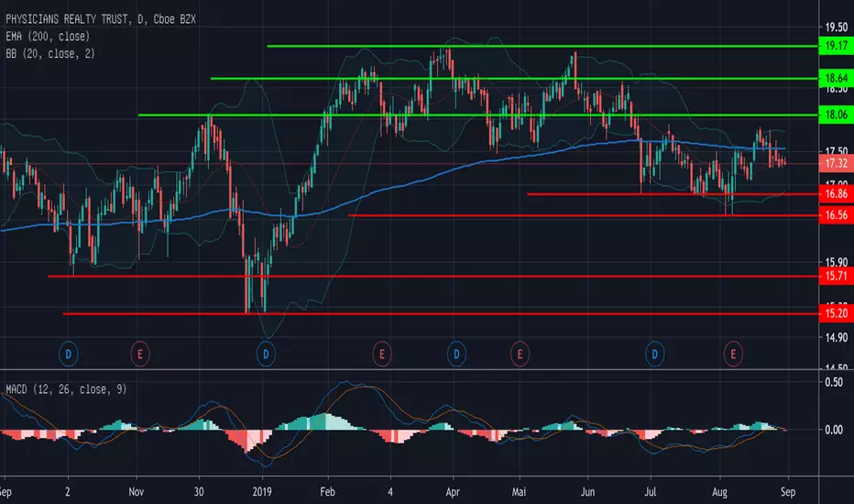Click the earnings marker near November
This screenshot has height=504, width=854.
(x=140, y=354)
